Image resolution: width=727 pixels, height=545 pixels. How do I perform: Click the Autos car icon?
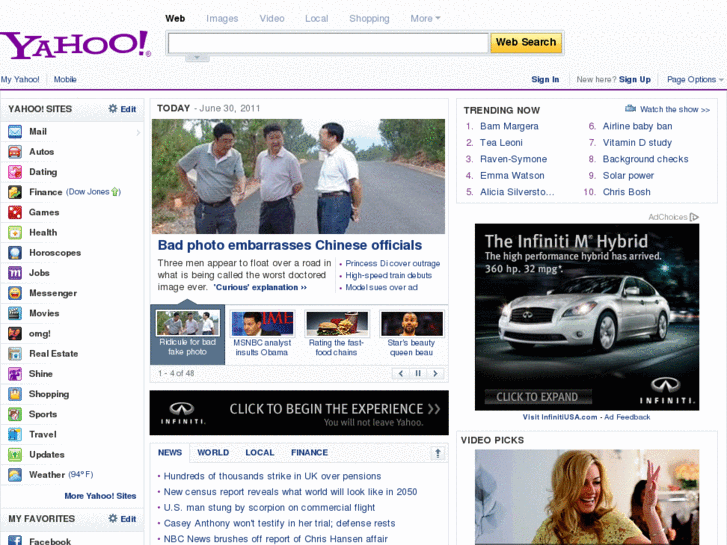15,152
